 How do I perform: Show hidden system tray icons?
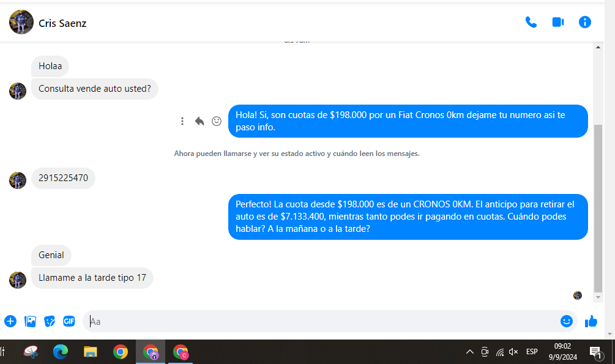[x=470, y=352]
